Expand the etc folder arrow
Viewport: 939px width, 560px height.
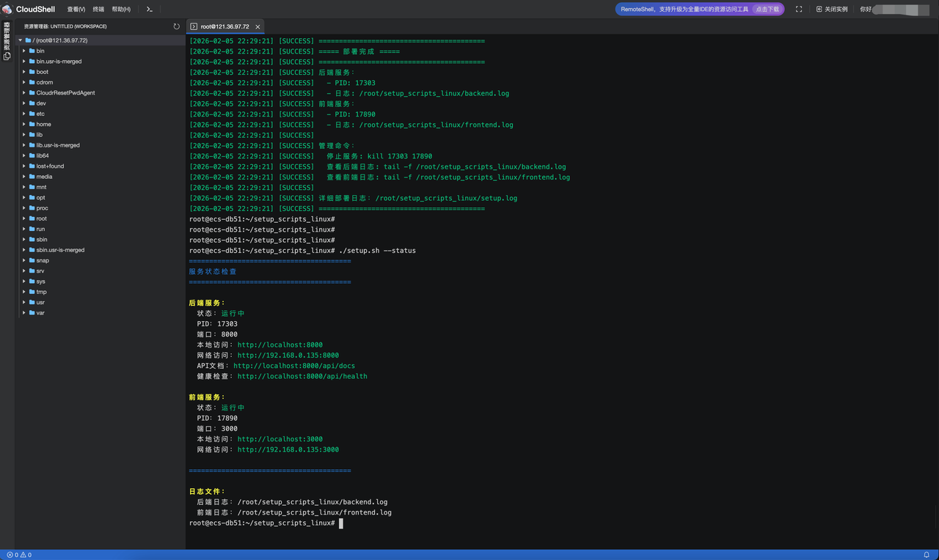click(x=24, y=114)
